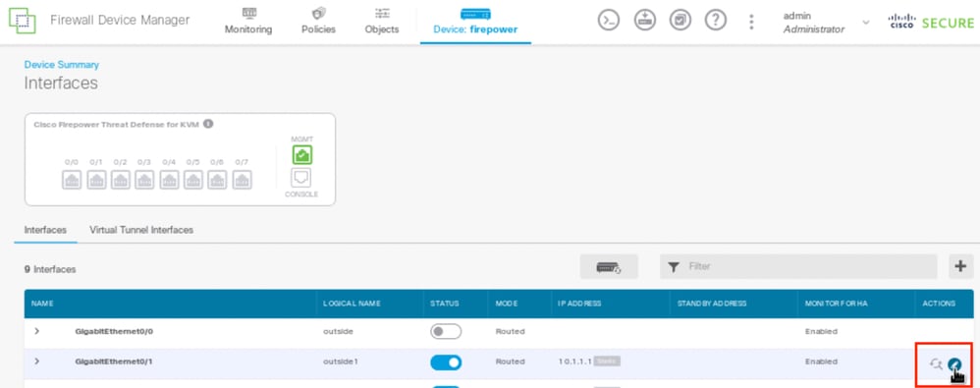Select port 0/1 in device diagram
The width and height of the screenshot is (980, 388).
[96, 180]
